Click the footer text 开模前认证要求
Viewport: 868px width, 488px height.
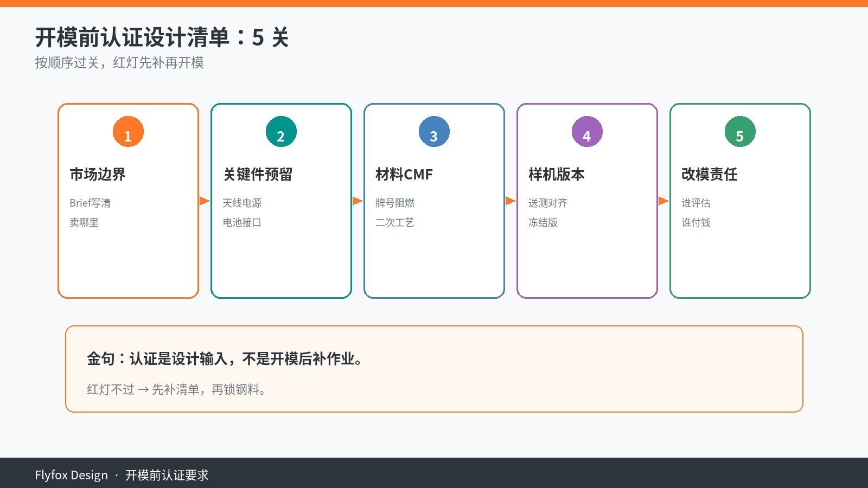click(167, 475)
